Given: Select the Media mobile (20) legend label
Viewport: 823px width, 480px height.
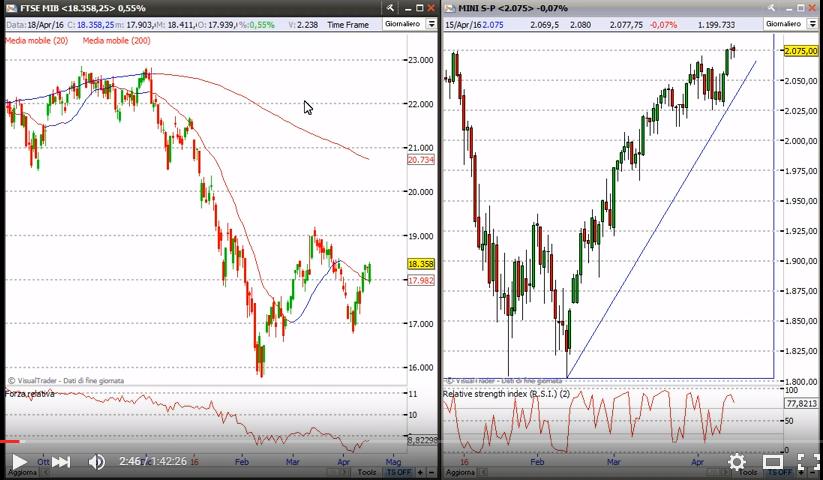Looking at the screenshot, I should [37, 41].
